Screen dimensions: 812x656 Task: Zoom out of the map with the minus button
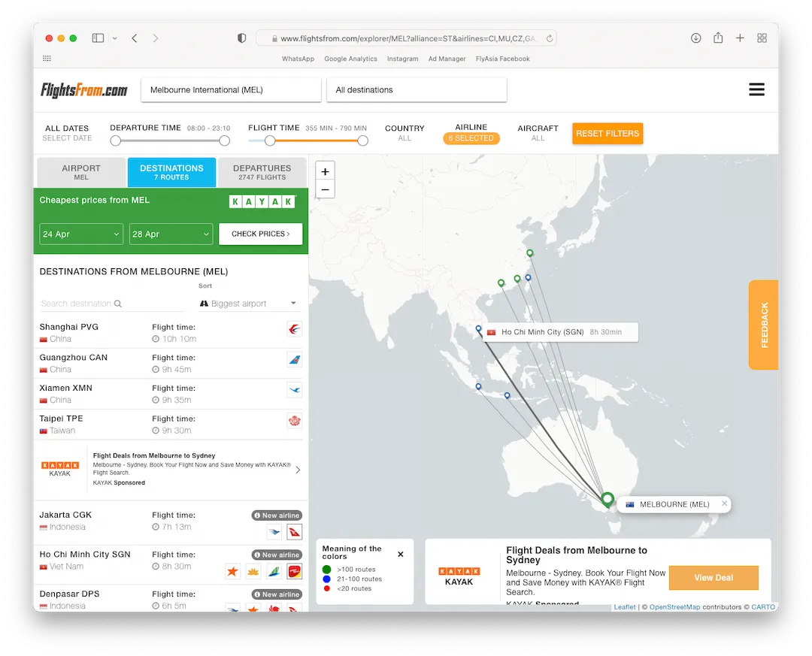[x=325, y=189]
